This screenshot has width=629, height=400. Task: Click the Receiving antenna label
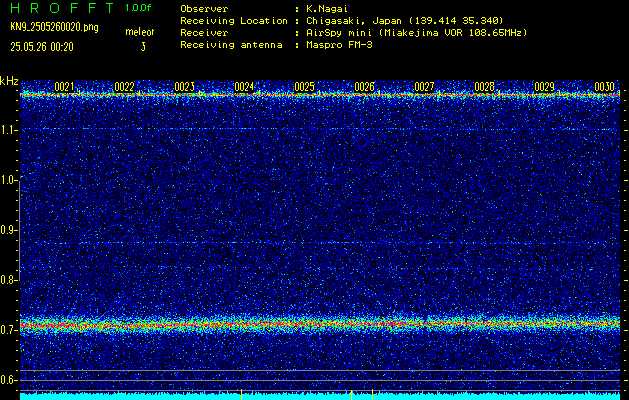231,45
